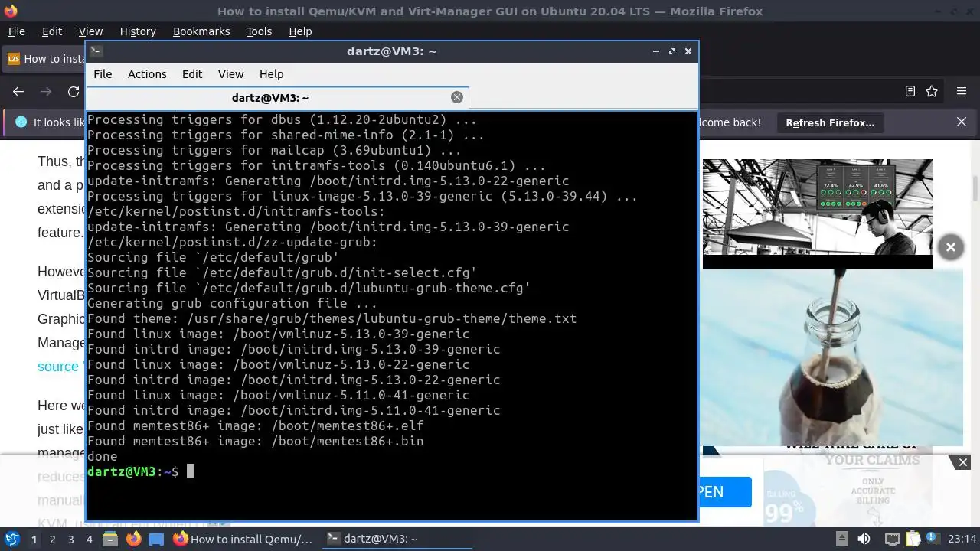
Task: Dismiss the Firefox notification bar
Action: click(x=962, y=122)
